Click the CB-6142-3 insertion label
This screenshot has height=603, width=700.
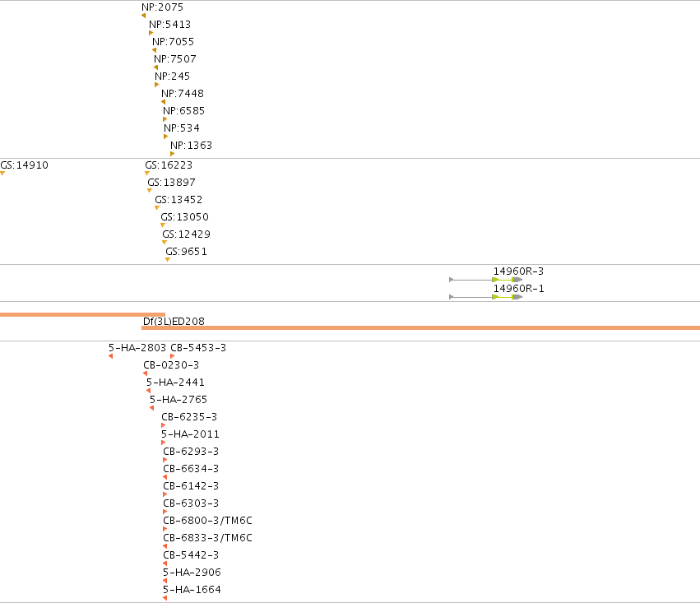pyautogui.click(x=191, y=486)
